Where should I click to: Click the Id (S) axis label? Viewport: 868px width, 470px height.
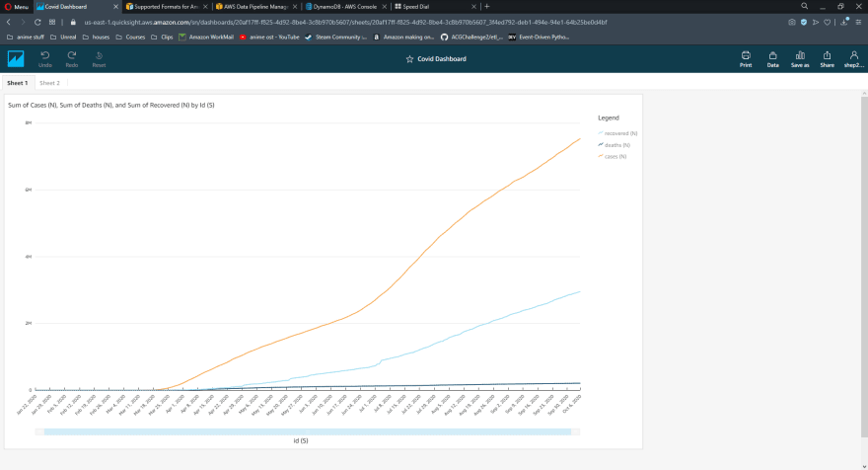click(x=301, y=440)
